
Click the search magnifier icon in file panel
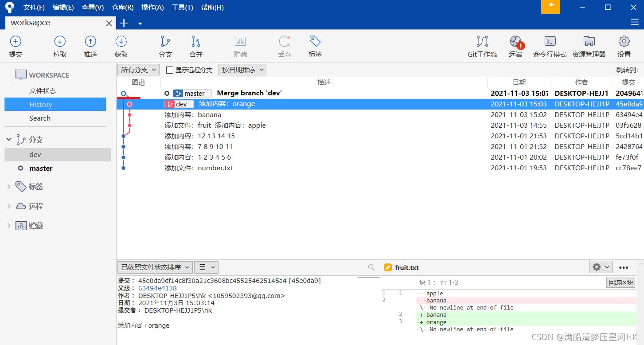(x=371, y=267)
